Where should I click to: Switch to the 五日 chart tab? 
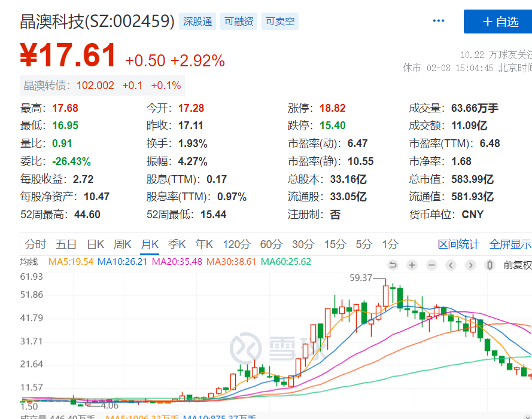click(x=66, y=244)
